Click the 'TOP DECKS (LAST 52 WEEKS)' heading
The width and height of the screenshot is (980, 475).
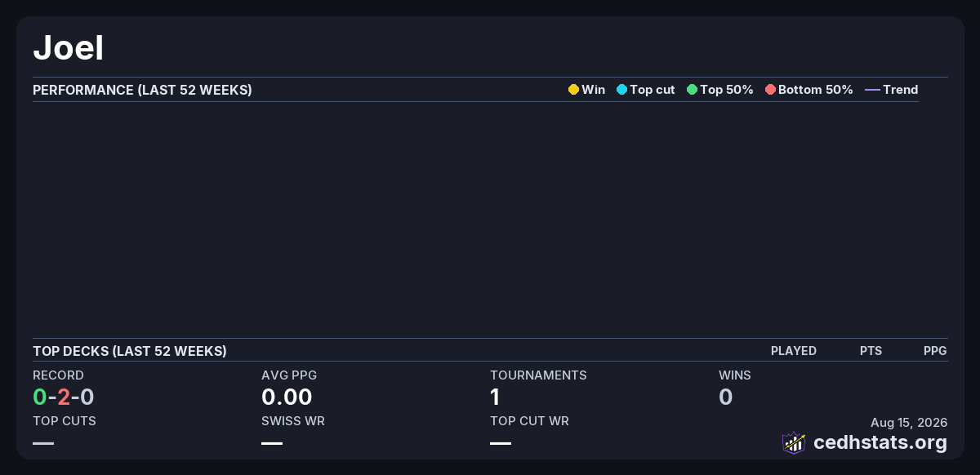[130, 351]
